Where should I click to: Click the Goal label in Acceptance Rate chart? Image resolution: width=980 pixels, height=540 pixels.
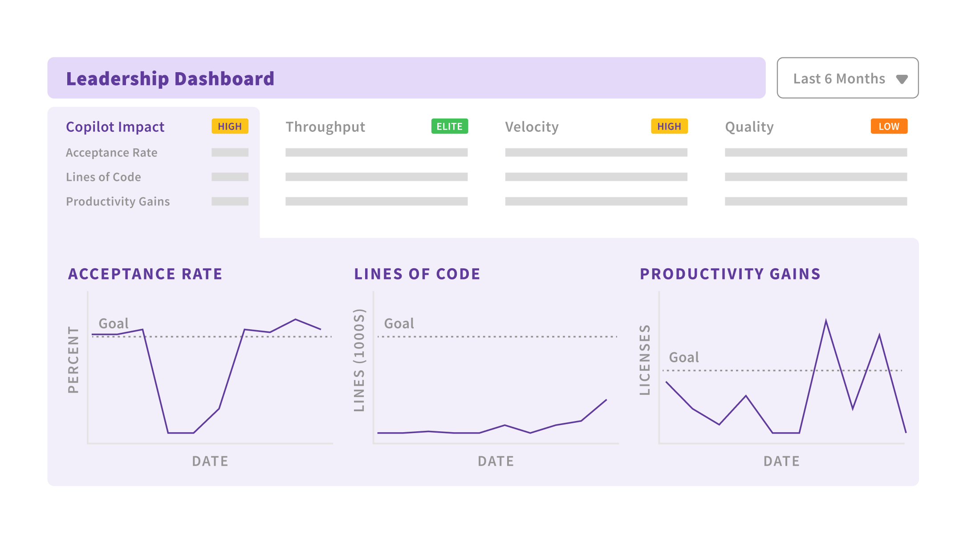114,323
